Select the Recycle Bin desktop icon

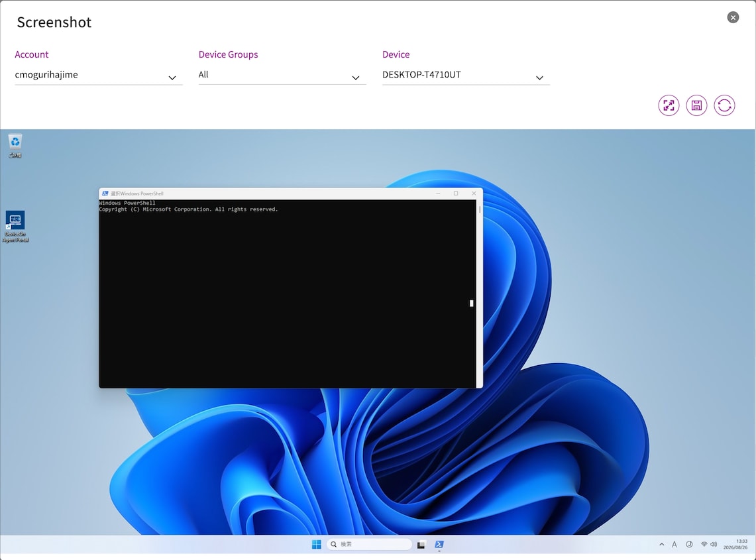15,146
